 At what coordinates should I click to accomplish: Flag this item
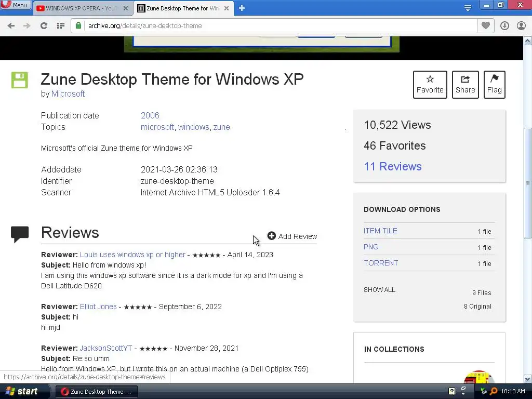pyautogui.click(x=495, y=85)
